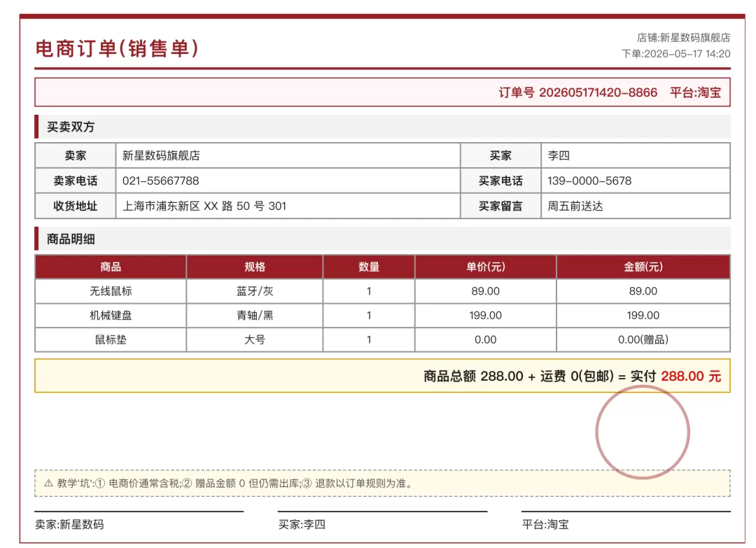
Task: Select spec cell 大号
Action: tap(255, 340)
